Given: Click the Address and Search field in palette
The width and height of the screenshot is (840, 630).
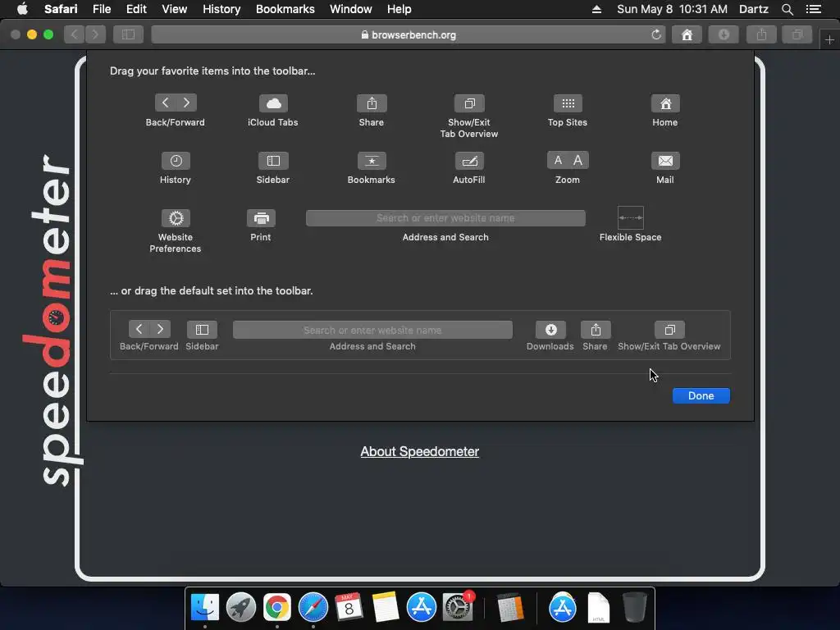Looking at the screenshot, I should pos(445,218).
